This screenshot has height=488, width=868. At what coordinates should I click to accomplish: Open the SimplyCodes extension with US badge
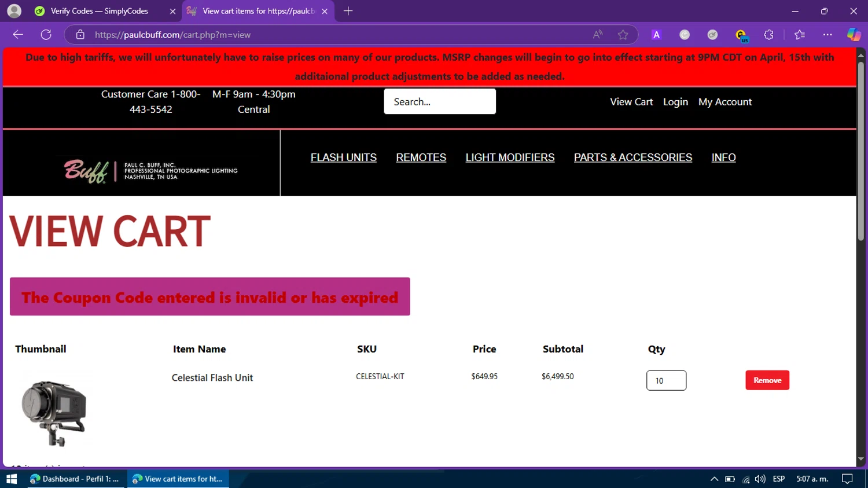point(741,36)
